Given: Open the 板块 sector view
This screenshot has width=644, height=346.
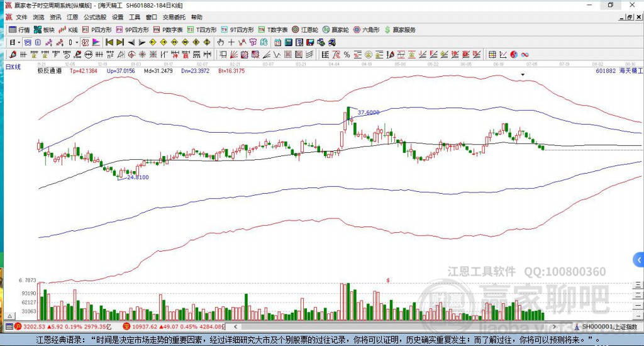Looking at the screenshot, I should pyautogui.click(x=45, y=30).
